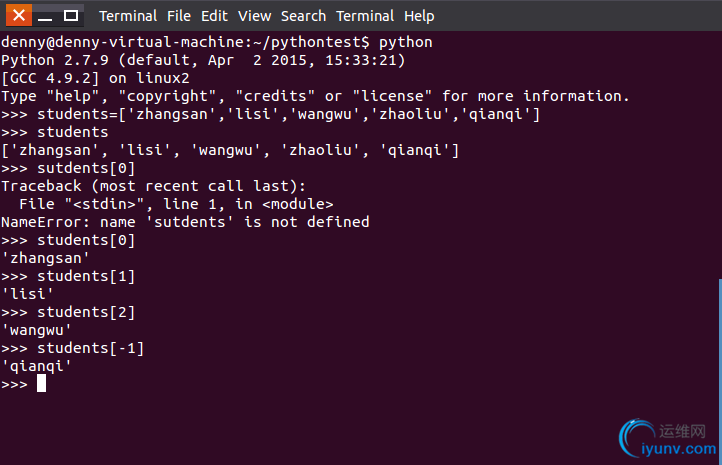
Task: Click the students[-1] command line
Action: (x=73, y=348)
